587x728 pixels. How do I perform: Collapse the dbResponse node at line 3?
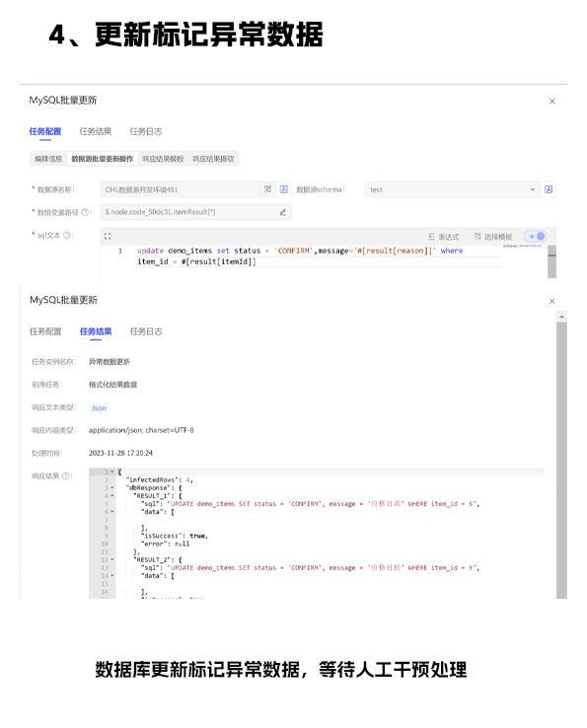[111, 488]
